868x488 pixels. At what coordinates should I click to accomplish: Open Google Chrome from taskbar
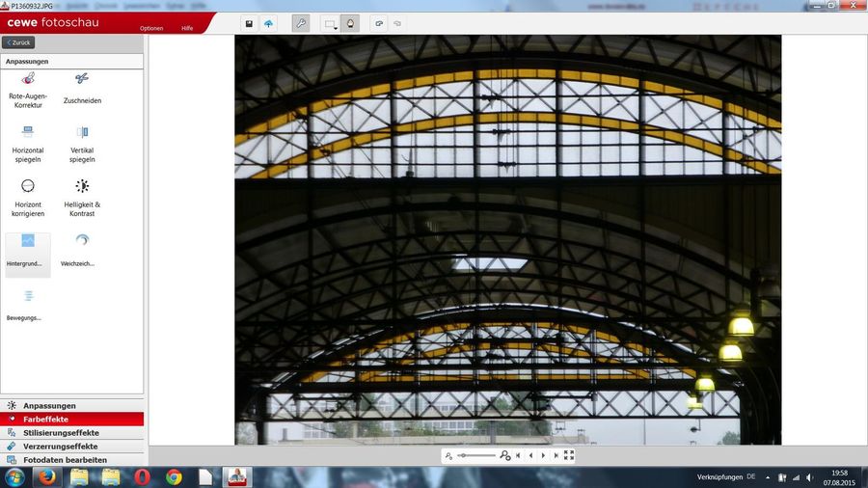point(174,477)
